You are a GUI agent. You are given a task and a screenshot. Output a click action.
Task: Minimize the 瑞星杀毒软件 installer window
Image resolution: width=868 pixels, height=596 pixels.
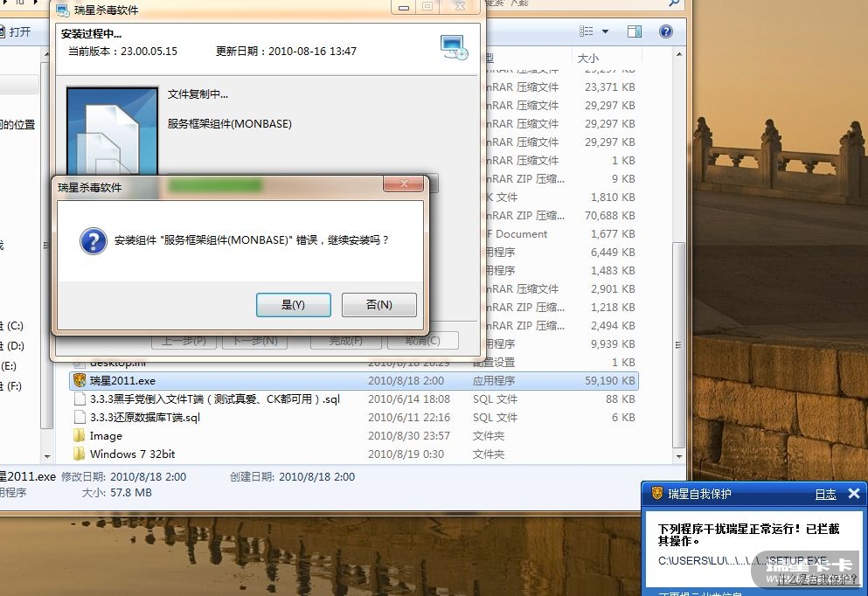coord(404,7)
